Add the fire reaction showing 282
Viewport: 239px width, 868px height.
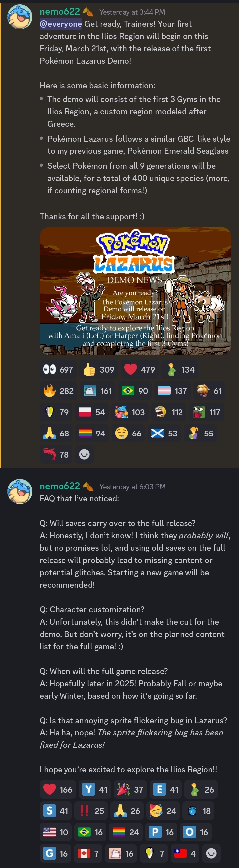[58, 391]
